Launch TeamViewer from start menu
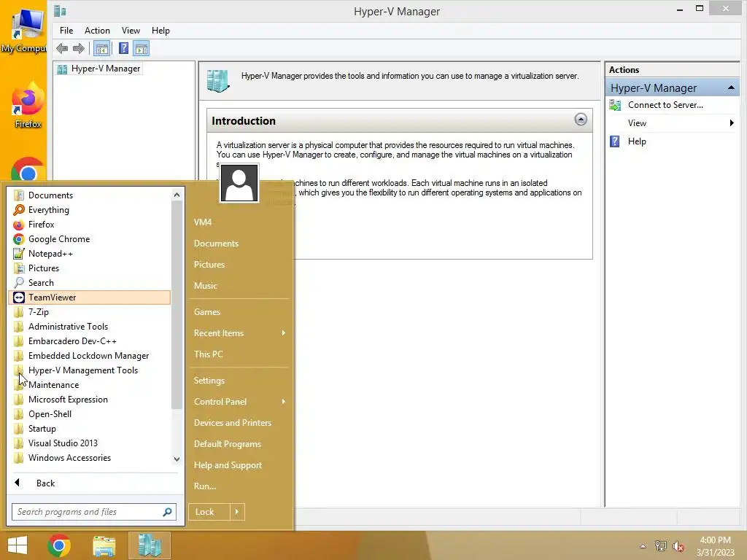Screen dimensions: 747x560 90,297
